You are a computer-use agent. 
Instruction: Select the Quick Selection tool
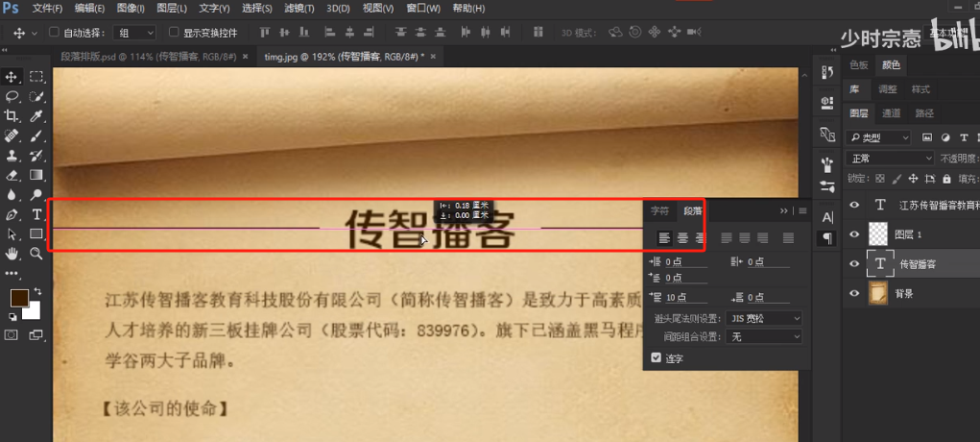[36, 96]
